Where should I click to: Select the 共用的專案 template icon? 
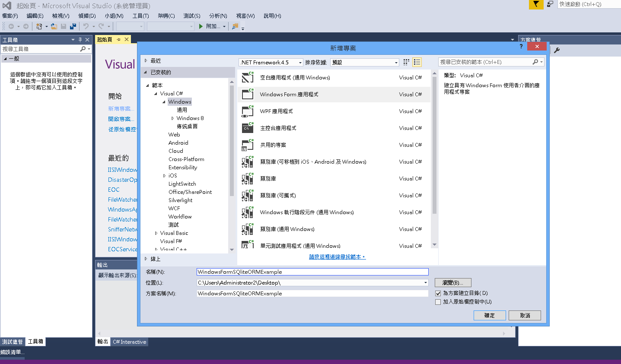click(248, 145)
